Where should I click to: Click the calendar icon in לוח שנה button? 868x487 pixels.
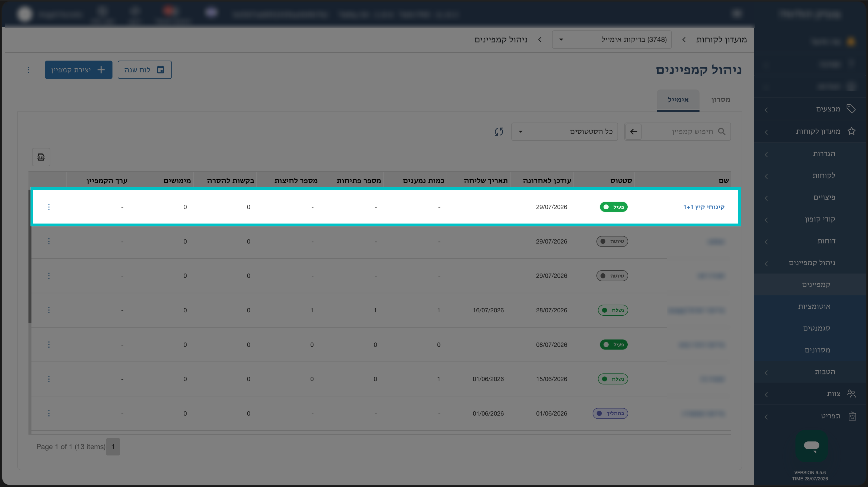tap(161, 70)
